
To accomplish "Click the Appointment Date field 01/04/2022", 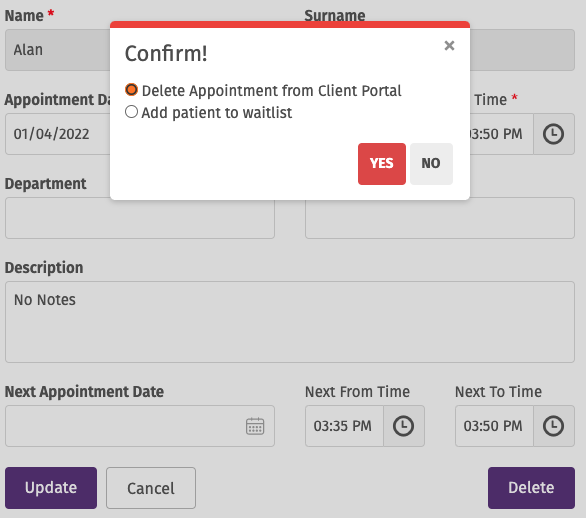I will (58, 134).
